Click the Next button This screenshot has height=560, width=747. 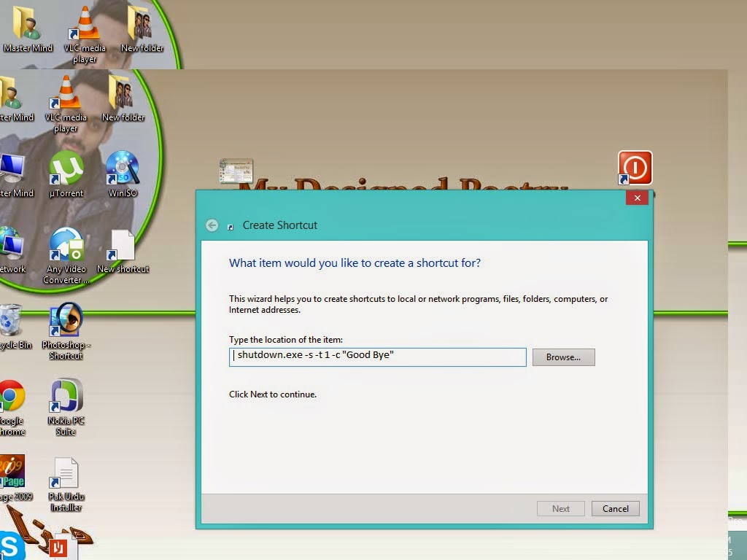(560, 508)
